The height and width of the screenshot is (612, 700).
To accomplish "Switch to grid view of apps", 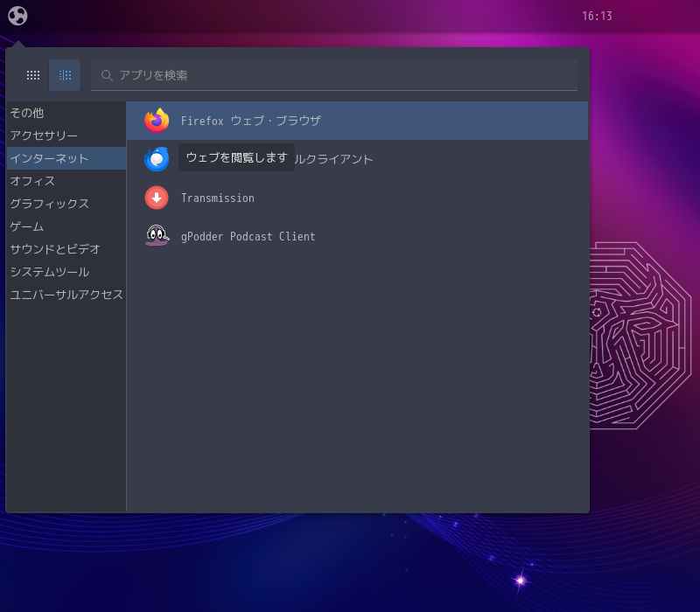I will (33, 75).
